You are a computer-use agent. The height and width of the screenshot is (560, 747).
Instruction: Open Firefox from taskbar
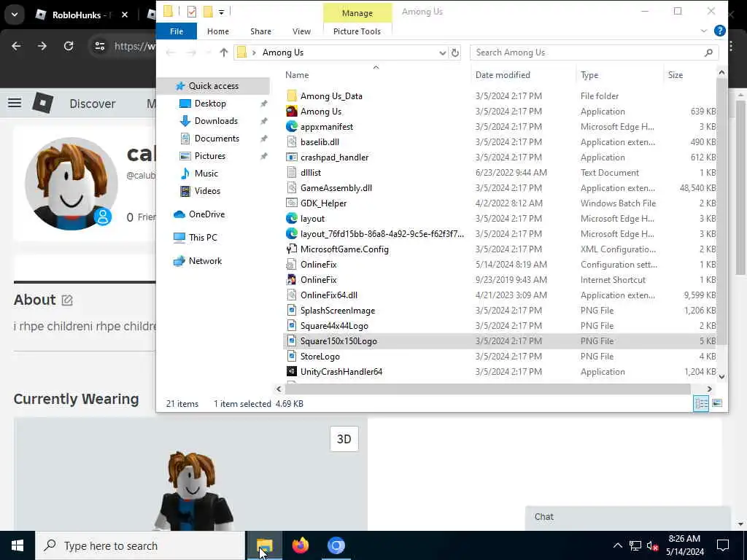[x=300, y=545]
